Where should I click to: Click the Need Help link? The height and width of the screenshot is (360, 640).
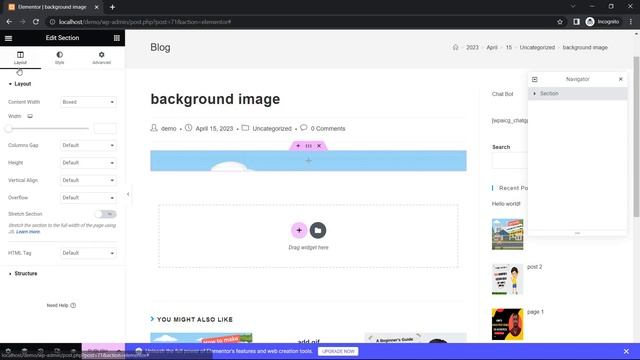(61, 305)
